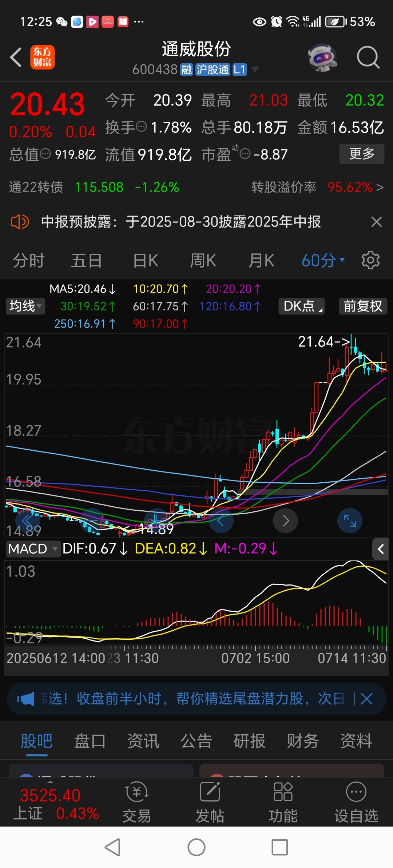Viewport: 393px width, 868px height.
Task: Expand stock title dropdown triangle
Action: click(x=255, y=69)
